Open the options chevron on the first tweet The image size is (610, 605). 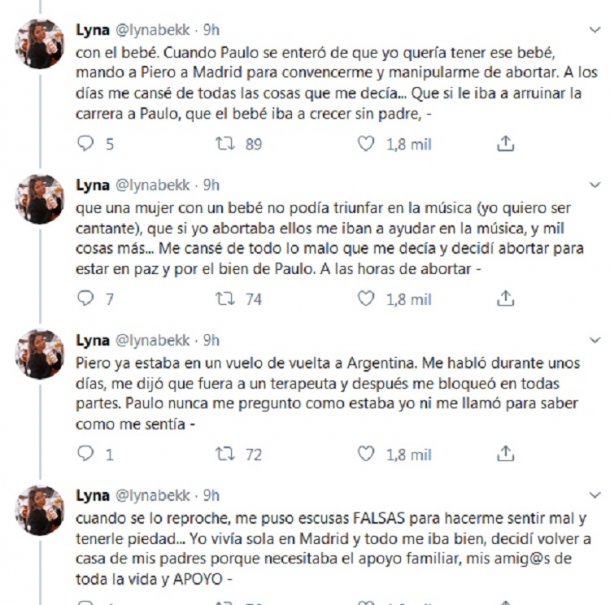point(595,30)
